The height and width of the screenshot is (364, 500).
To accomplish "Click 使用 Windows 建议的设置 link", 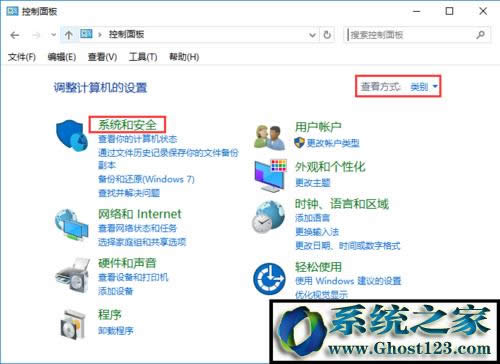I will pyautogui.click(x=348, y=281).
